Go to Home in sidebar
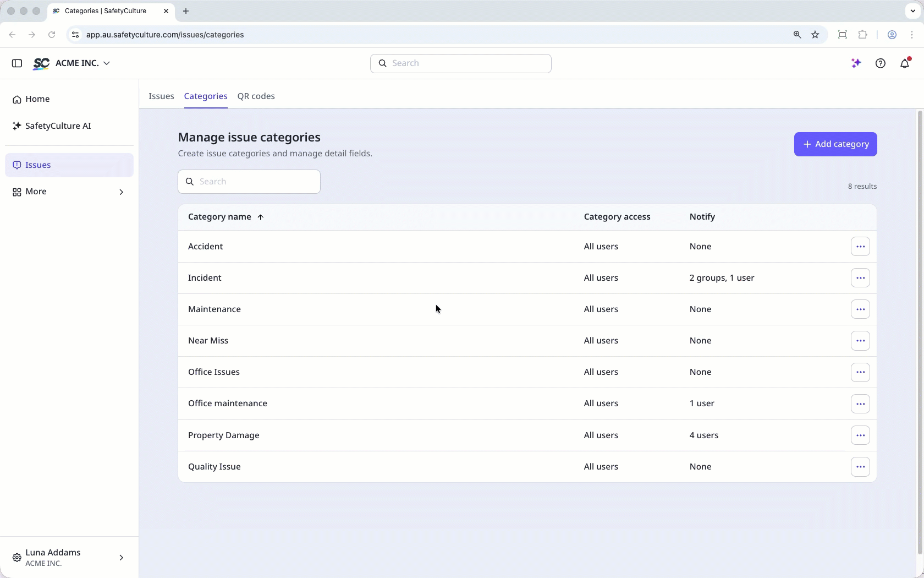 [69, 99]
